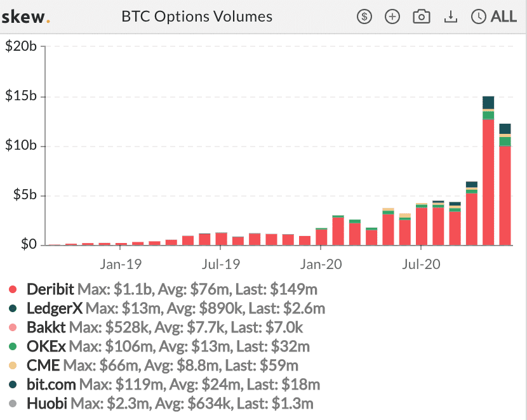Toggle CME series in legend
This screenshot has height=420, width=527.
[154, 365]
